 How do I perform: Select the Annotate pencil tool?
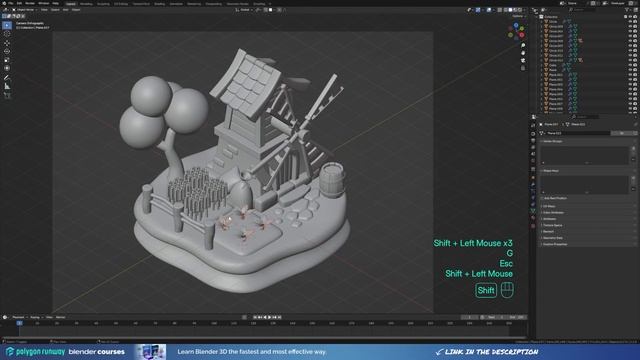tap(7, 78)
